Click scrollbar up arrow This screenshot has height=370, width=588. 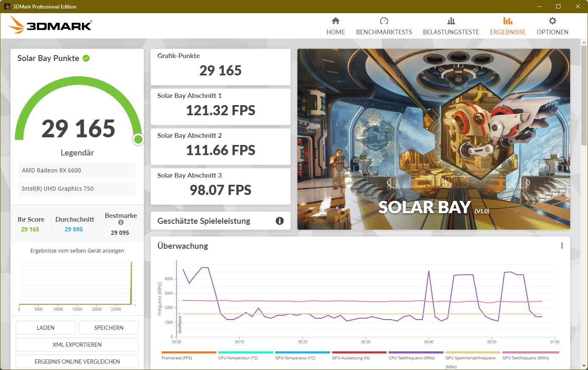click(584, 42)
